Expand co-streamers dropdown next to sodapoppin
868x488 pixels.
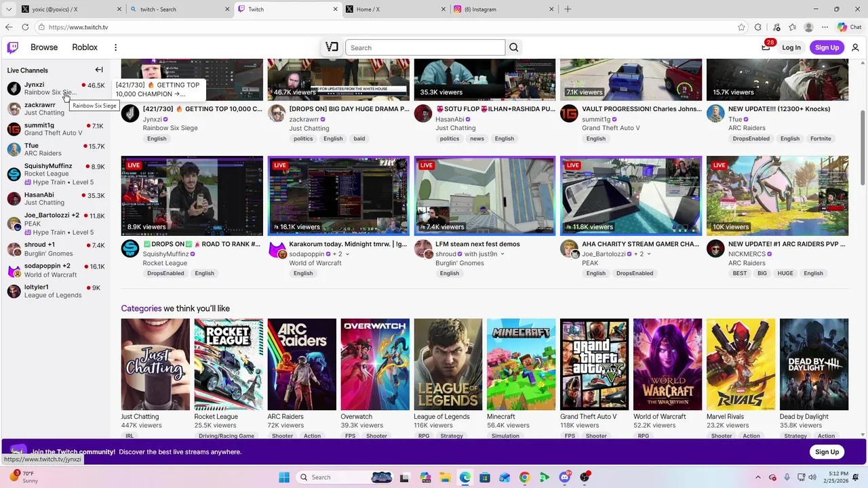click(347, 254)
